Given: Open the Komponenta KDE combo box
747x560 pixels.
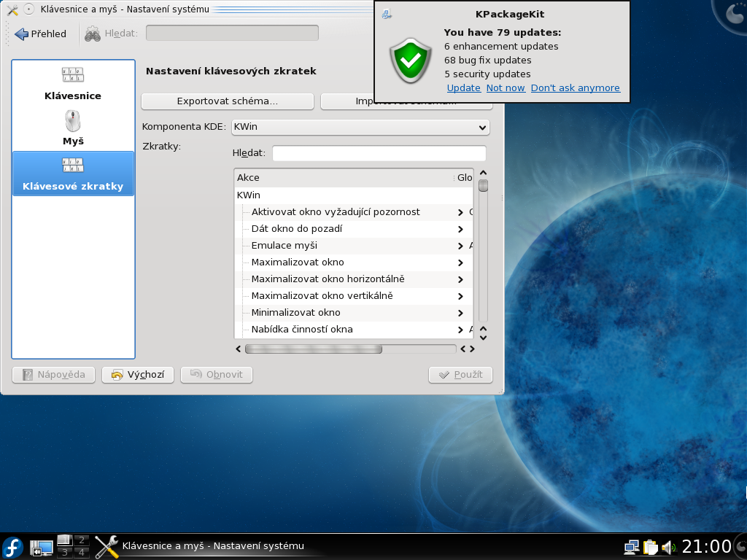Looking at the screenshot, I should coord(360,127).
